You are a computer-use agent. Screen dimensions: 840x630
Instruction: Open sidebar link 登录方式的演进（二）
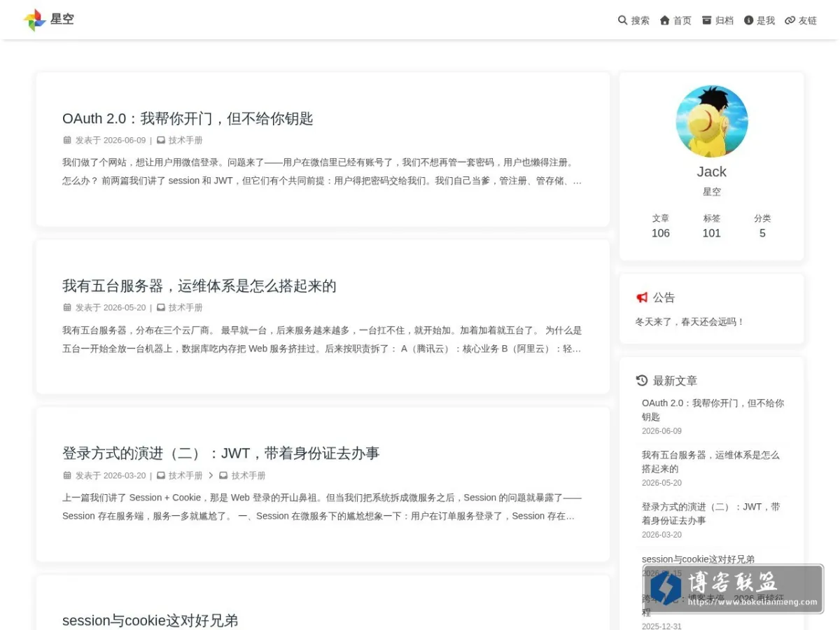click(x=711, y=513)
